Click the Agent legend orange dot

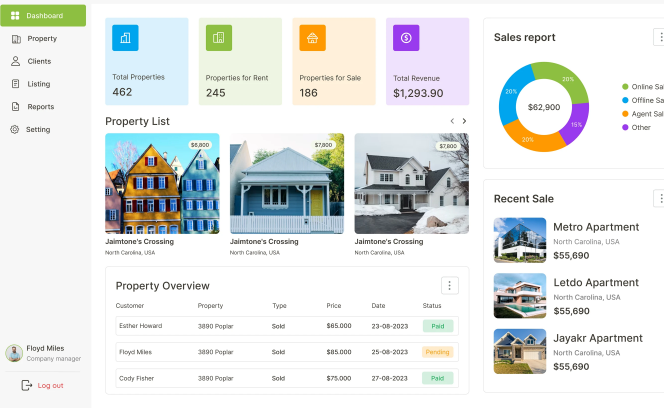[625, 114]
